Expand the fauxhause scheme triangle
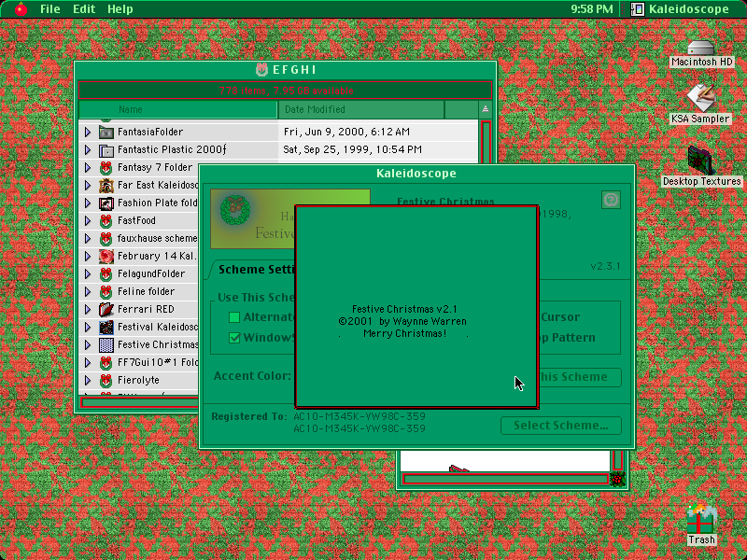 click(x=88, y=238)
